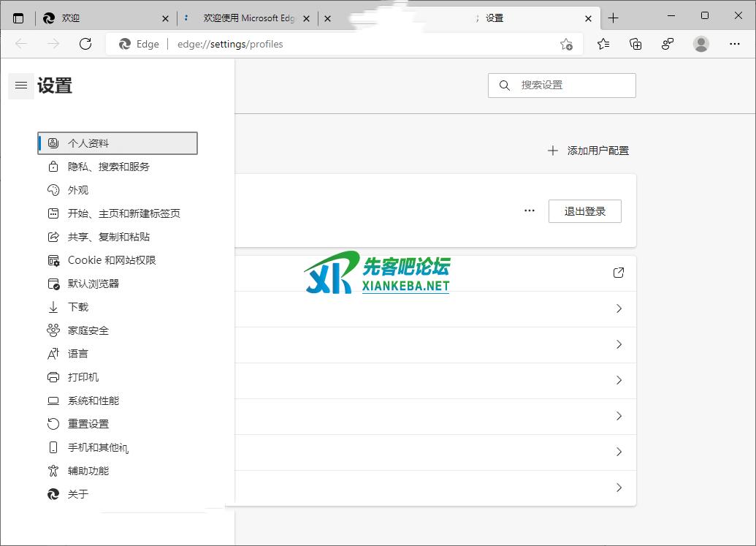Click 添加用户配置 to add profile
756x546 pixels.
588,151
